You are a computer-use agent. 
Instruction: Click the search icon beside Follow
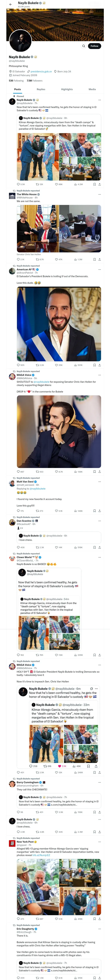point(83,46)
